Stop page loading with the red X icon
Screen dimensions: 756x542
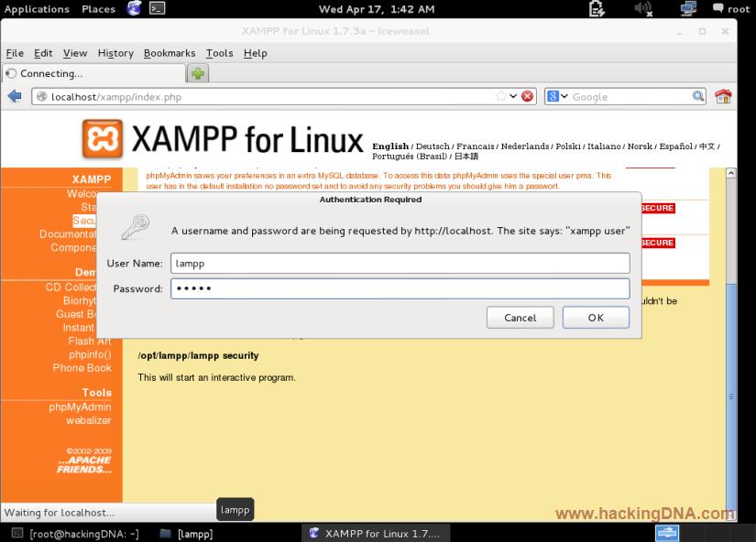pos(526,95)
